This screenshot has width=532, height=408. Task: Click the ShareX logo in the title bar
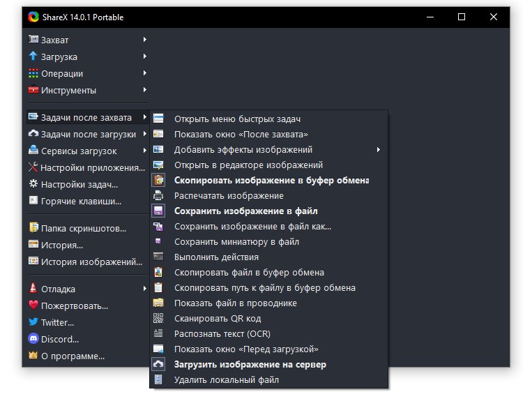pos(33,17)
